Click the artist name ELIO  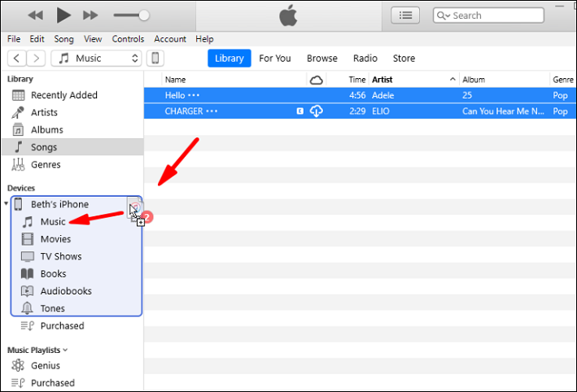point(381,111)
